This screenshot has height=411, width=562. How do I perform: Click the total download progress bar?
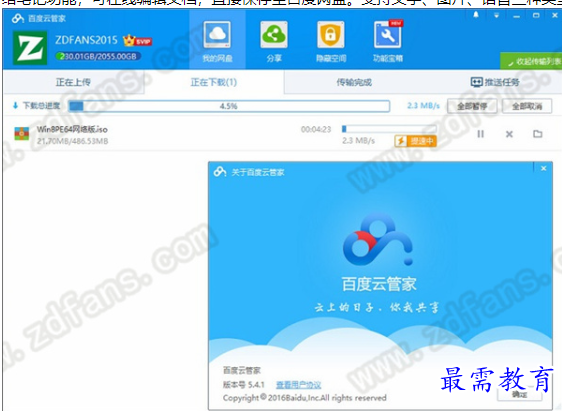point(229,106)
